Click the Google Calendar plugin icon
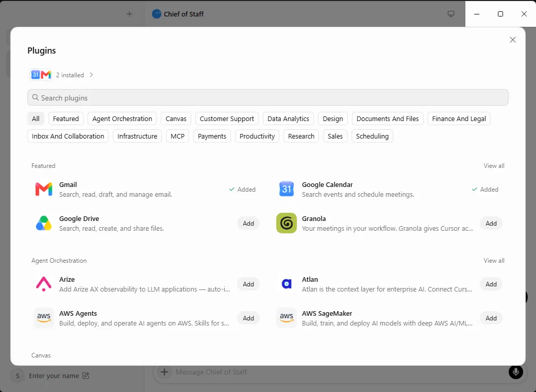 [x=287, y=190]
